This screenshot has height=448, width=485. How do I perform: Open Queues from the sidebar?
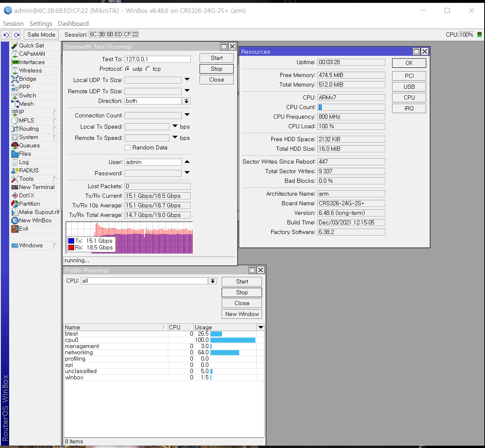click(30, 145)
